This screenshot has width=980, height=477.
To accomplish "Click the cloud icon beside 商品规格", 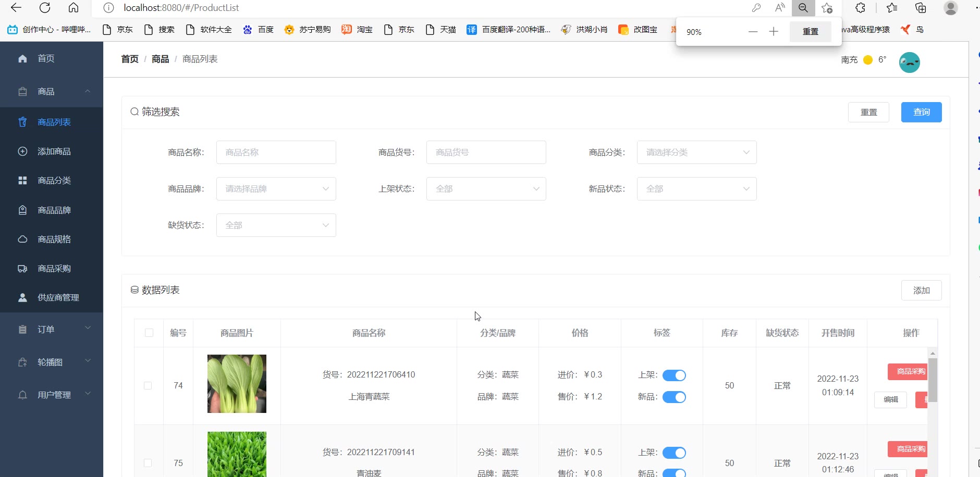I will coord(22,240).
